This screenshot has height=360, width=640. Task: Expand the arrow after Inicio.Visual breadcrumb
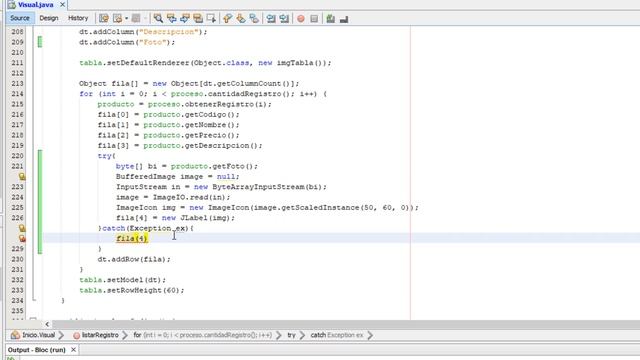[x=61, y=335]
